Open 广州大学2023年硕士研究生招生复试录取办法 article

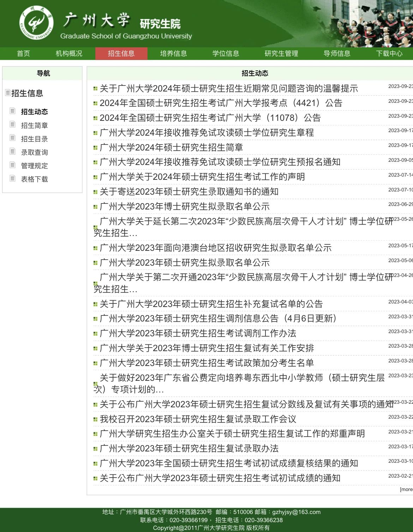pos(189,448)
